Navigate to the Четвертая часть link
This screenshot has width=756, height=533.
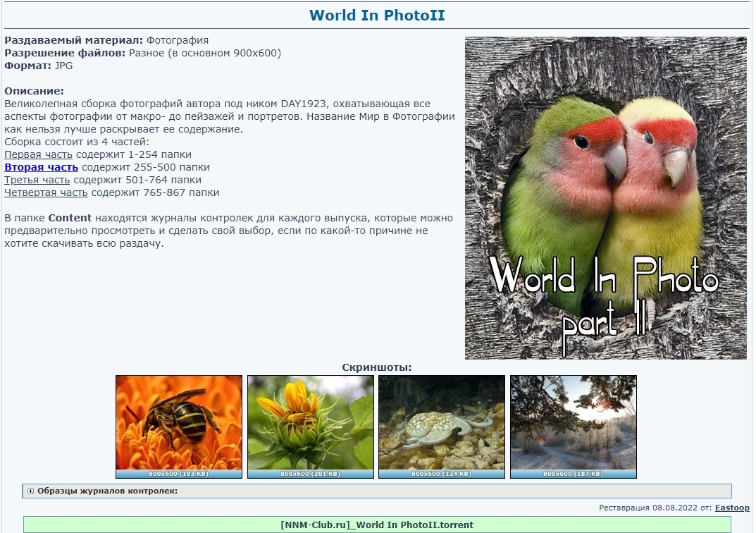pyautogui.click(x=46, y=192)
